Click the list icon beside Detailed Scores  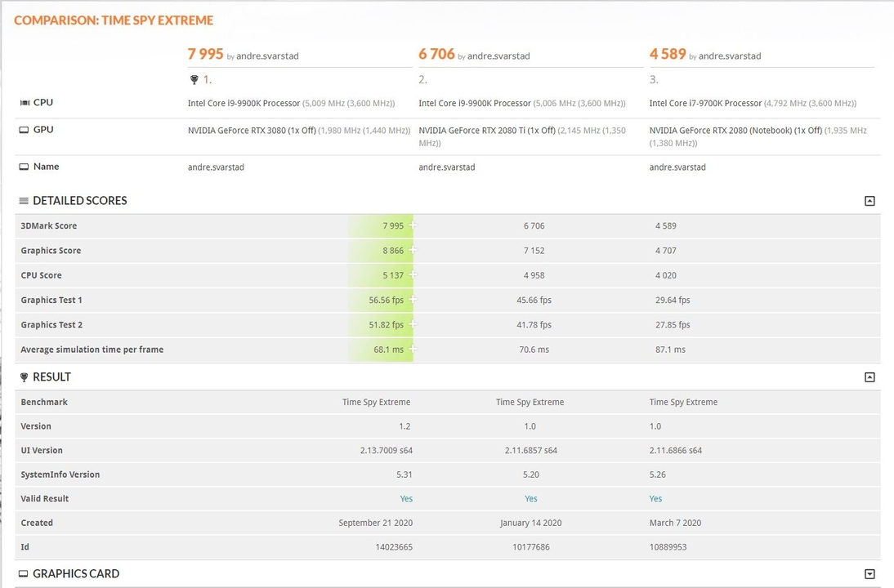click(24, 201)
